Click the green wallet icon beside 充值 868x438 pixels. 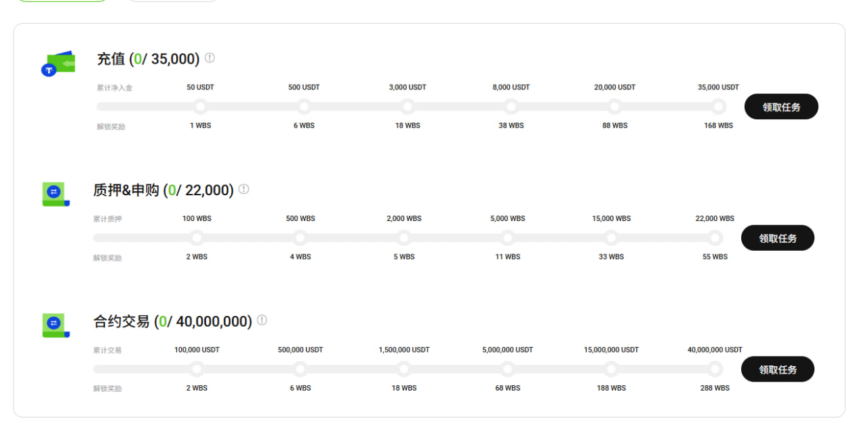coord(58,64)
